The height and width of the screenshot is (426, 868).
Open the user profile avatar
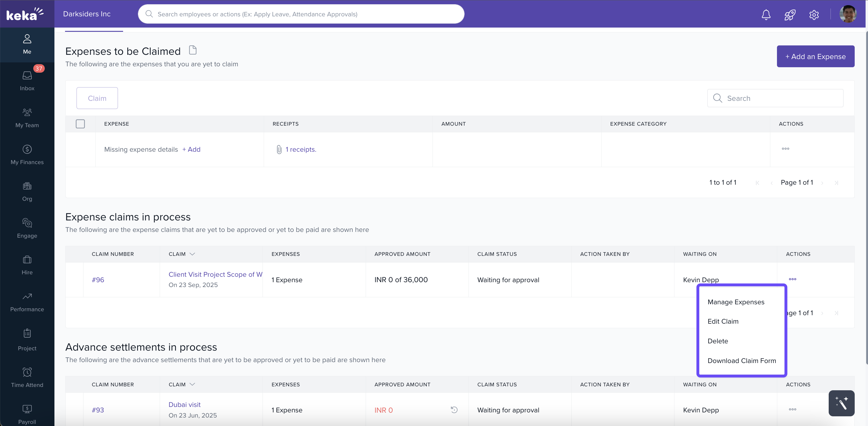point(847,14)
